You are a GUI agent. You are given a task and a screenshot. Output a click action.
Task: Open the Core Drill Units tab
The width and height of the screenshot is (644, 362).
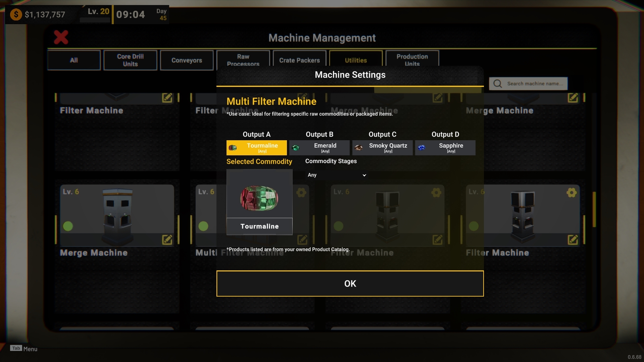point(130,60)
